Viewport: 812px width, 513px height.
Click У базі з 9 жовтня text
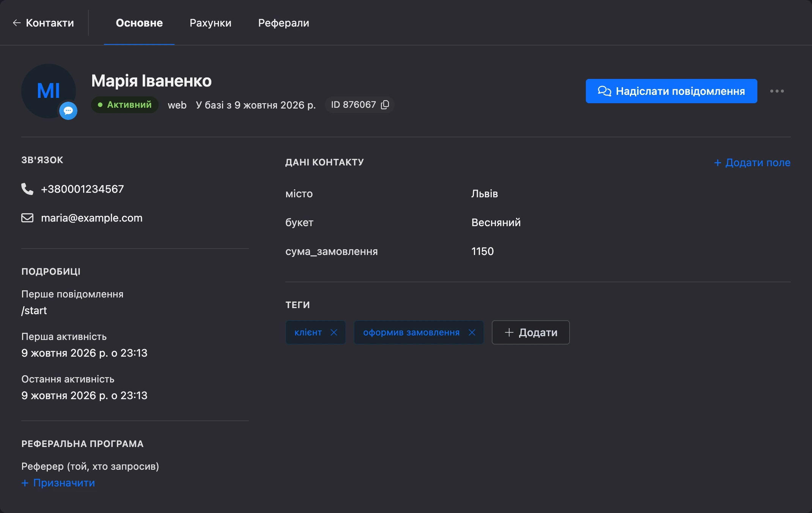[256, 105]
